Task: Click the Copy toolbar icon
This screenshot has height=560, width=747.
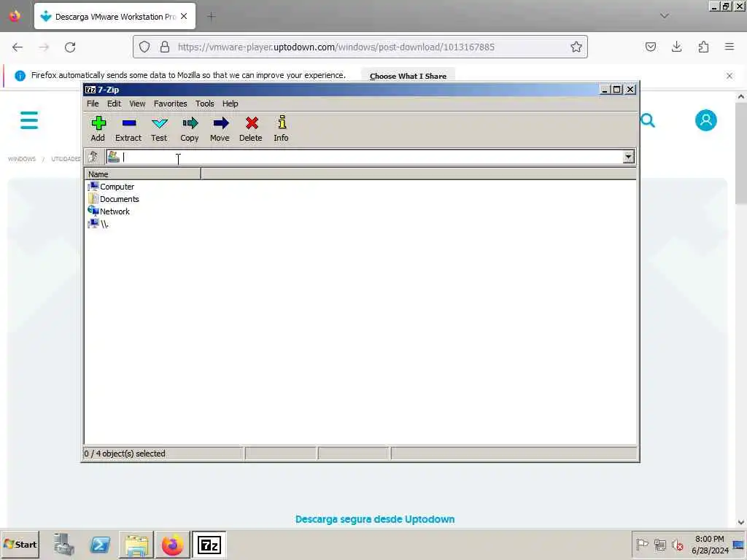Action: [x=190, y=128]
